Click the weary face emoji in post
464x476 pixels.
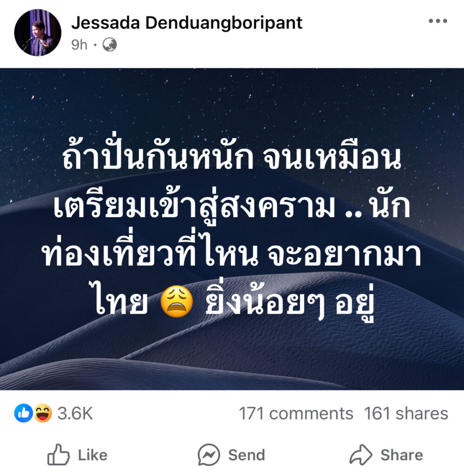tap(176, 301)
